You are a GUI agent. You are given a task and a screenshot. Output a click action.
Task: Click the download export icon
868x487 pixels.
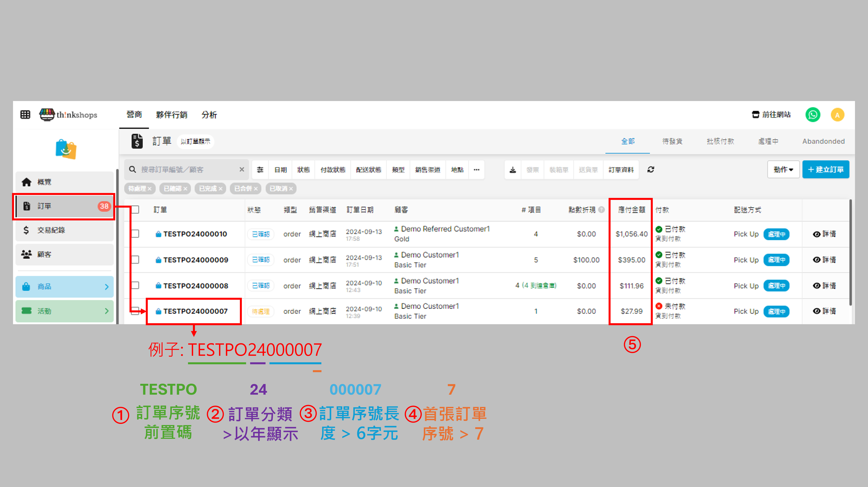click(513, 170)
